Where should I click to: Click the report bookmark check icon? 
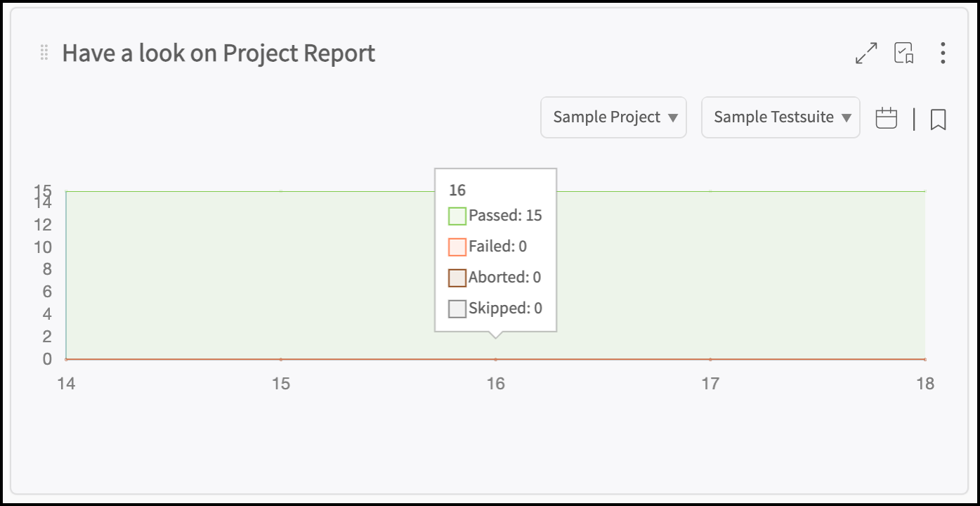click(903, 53)
